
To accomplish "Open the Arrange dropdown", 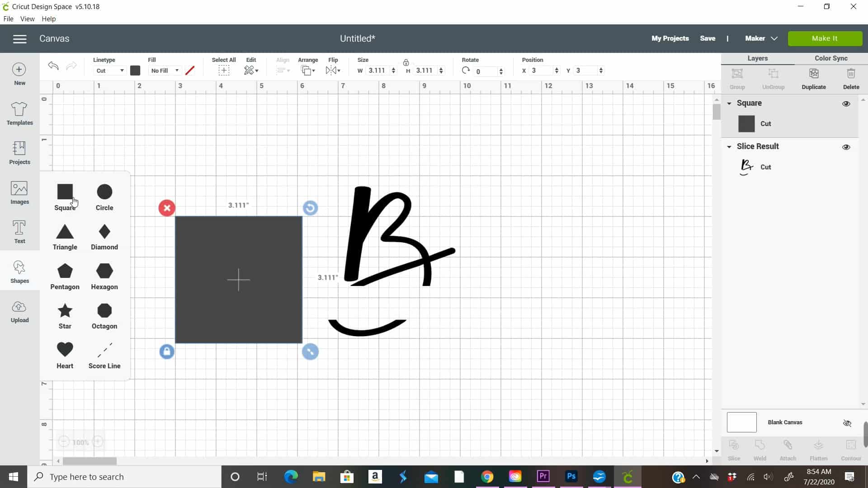I will click(x=308, y=70).
